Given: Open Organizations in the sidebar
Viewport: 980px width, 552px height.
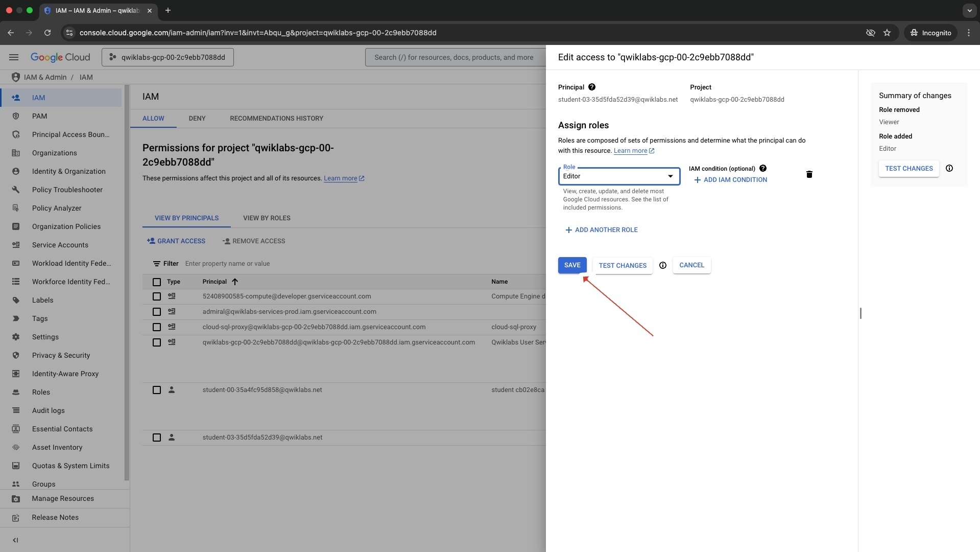Looking at the screenshot, I should 61,153.
